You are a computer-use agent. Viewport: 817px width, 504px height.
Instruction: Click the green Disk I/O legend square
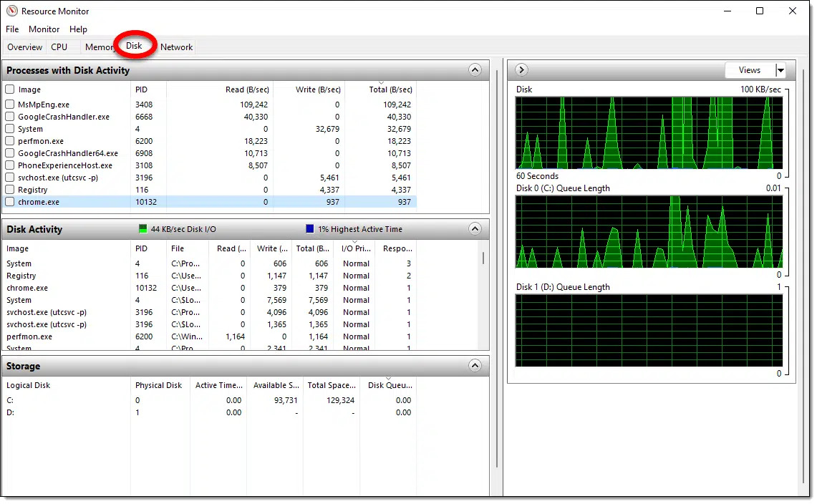point(142,229)
